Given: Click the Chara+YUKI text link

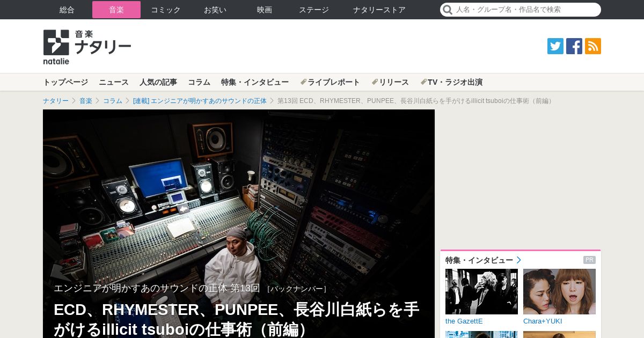Looking at the screenshot, I should 543,321.
